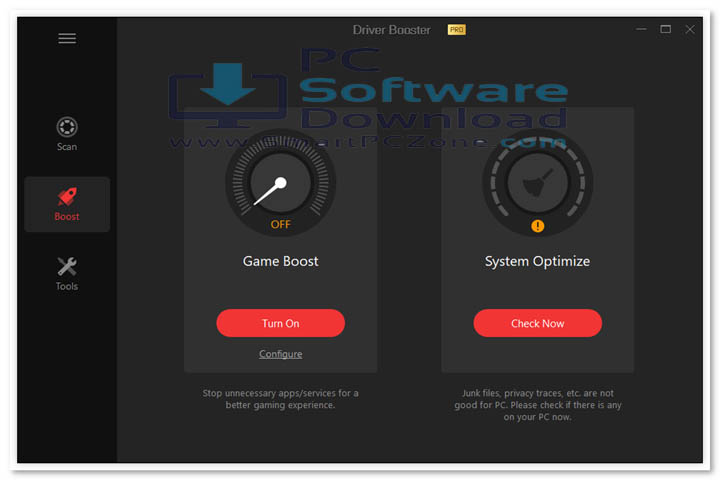Click the Driver Booster title text
The height and width of the screenshot is (480, 720).
(392, 30)
